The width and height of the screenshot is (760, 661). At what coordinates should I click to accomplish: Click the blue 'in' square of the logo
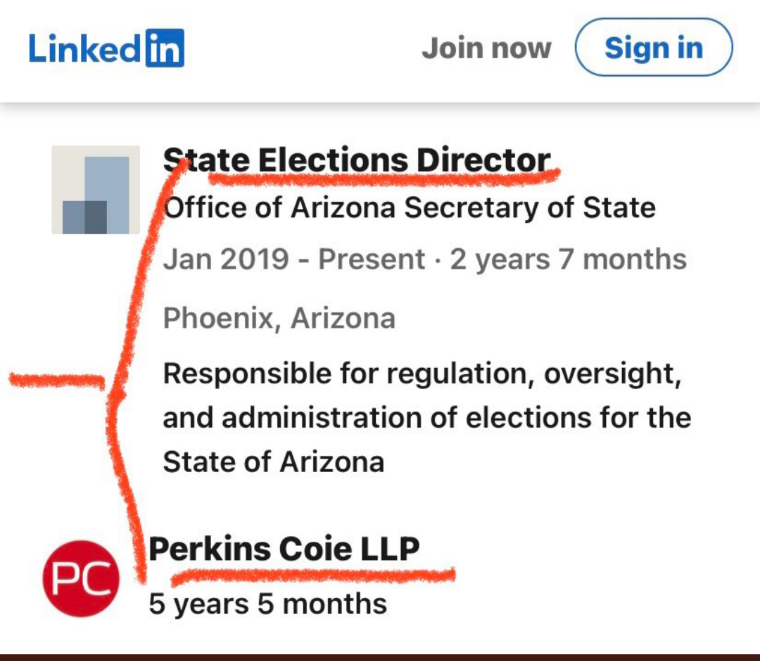point(165,48)
